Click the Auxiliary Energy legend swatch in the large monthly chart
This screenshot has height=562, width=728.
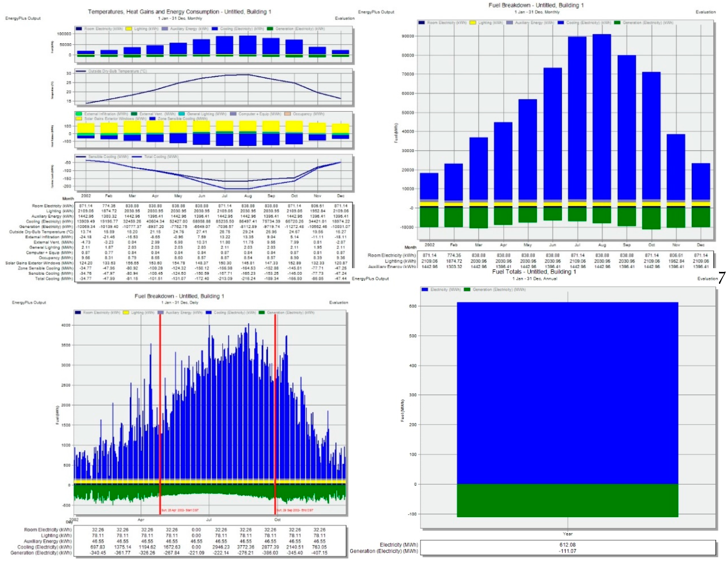pyautogui.click(x=509, y=23)
